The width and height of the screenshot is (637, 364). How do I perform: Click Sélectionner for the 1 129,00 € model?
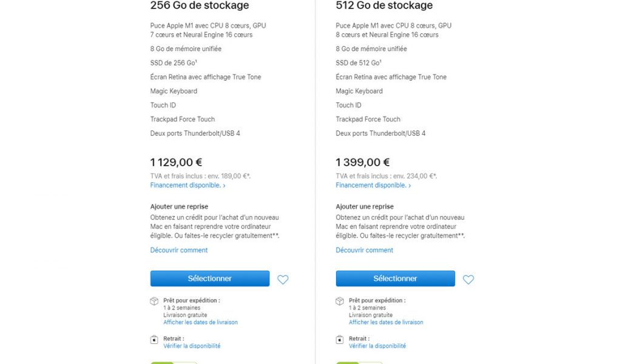[209, 278]
